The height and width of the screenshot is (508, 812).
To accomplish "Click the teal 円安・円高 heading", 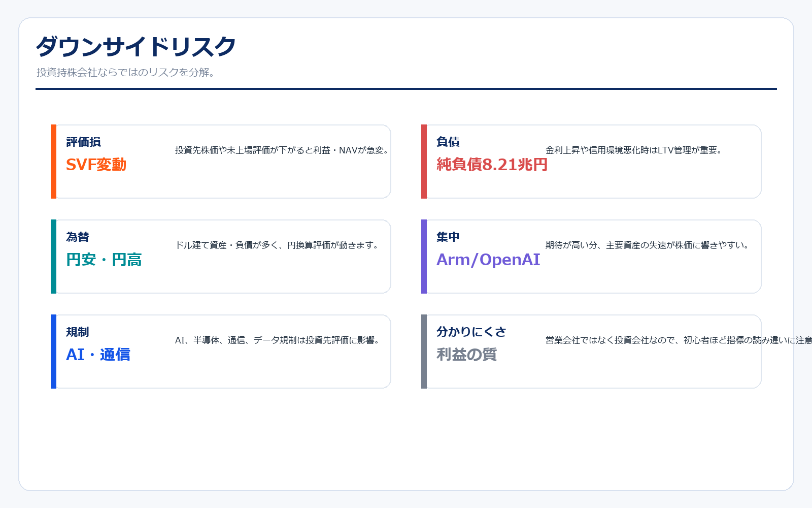I will click(104, 260).
